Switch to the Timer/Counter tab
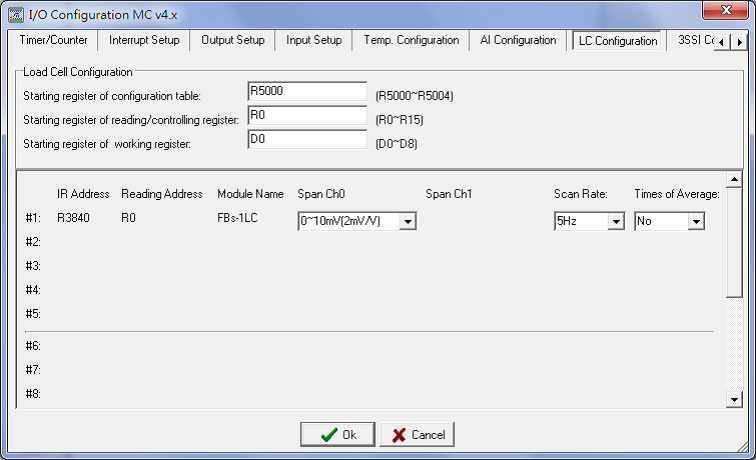The height and width of the screenshot is (460, 756). coord(54,41)
